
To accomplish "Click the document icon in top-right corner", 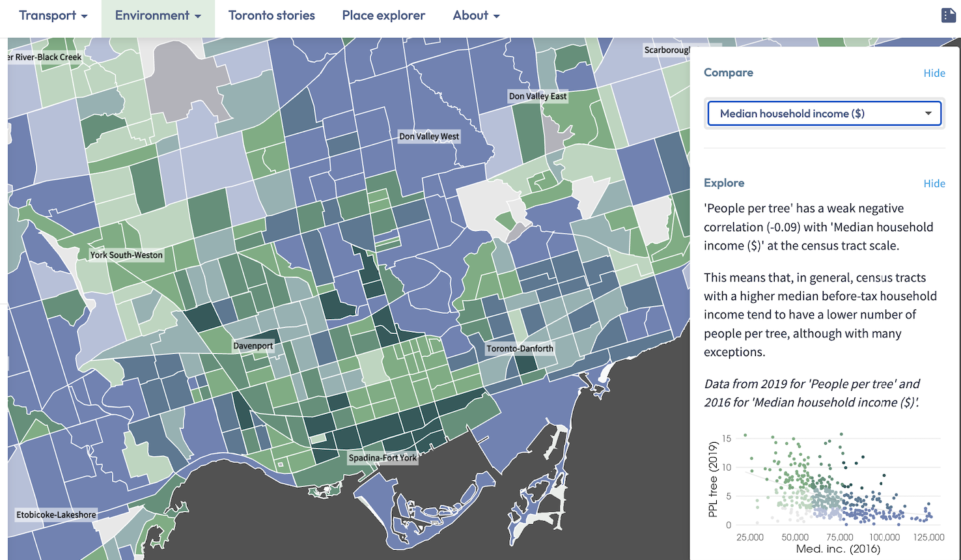I will (x=948, y=16).
